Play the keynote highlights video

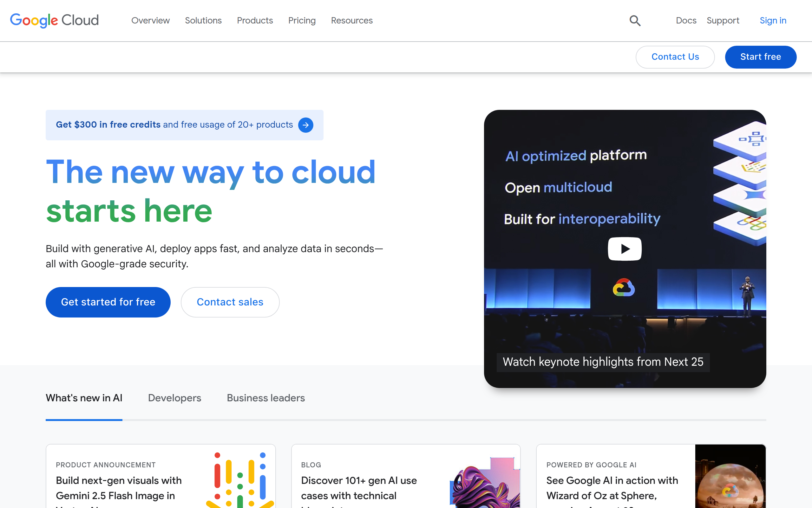click(x=625, y=249)
